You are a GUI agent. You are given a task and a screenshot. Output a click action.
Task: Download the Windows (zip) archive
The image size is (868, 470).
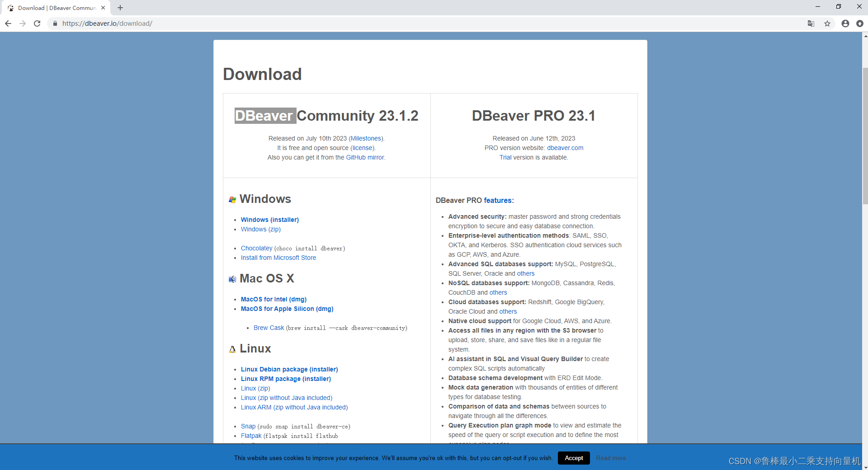click(261, 229)
